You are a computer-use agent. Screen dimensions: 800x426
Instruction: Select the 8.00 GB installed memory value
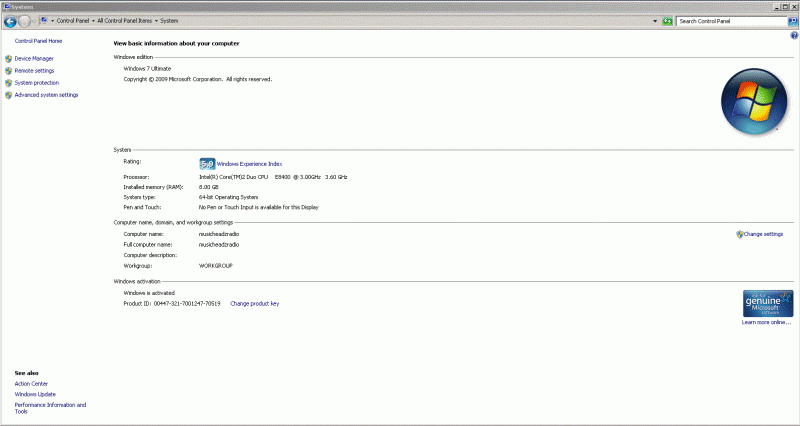click(x=208, y=187)
